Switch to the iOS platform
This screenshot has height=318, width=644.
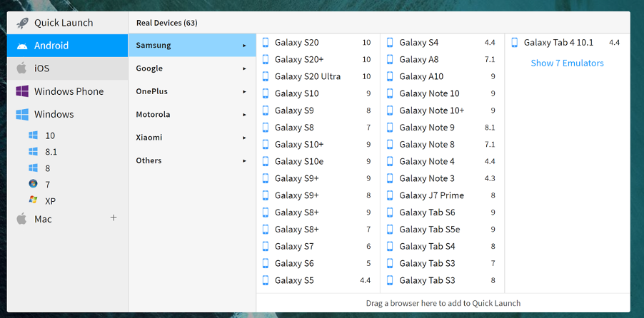pyautogui.click(x=67, y=68)
